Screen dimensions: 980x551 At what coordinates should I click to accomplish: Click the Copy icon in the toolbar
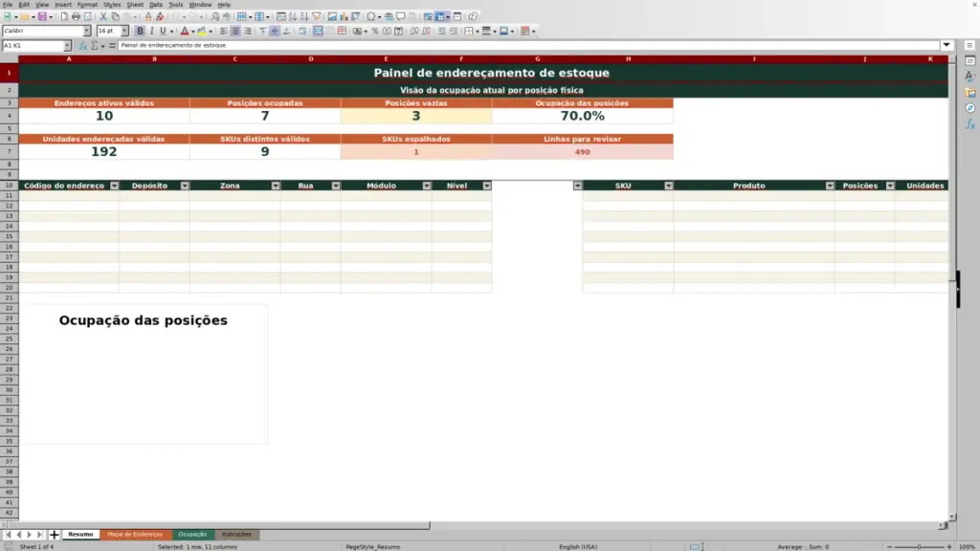[x=115, y=17]
